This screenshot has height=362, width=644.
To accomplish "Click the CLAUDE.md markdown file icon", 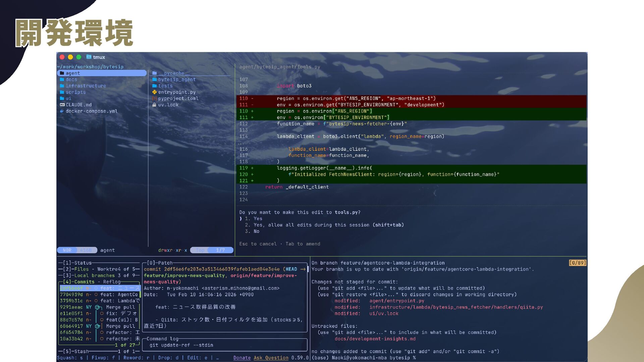I will tap(62, 105).
